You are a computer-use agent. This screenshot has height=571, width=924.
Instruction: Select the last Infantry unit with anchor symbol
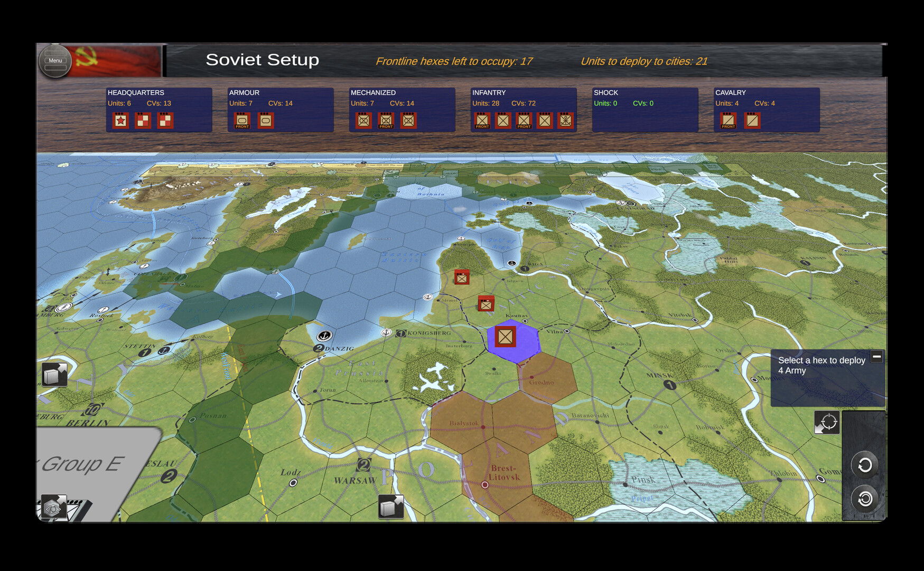[565, 121]
